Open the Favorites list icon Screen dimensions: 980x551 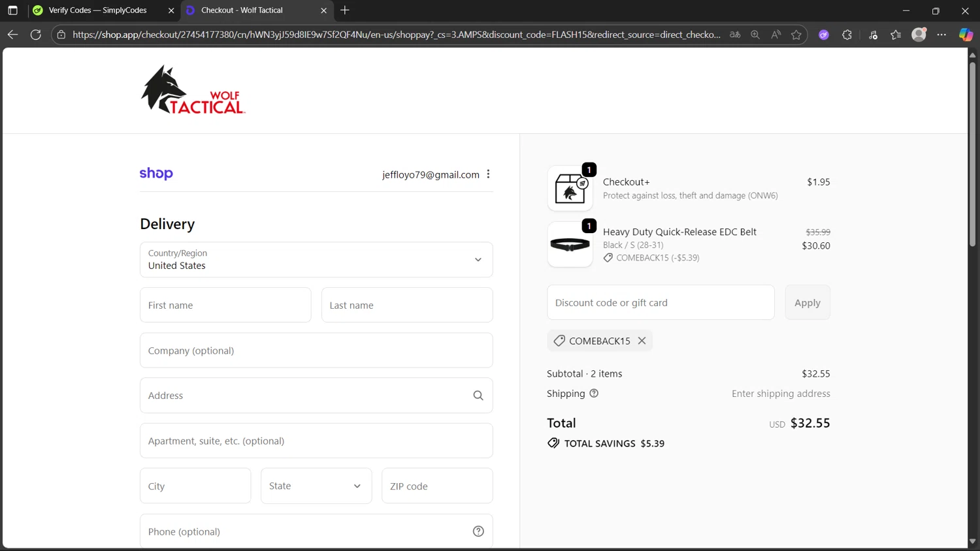tap(896, 35)
